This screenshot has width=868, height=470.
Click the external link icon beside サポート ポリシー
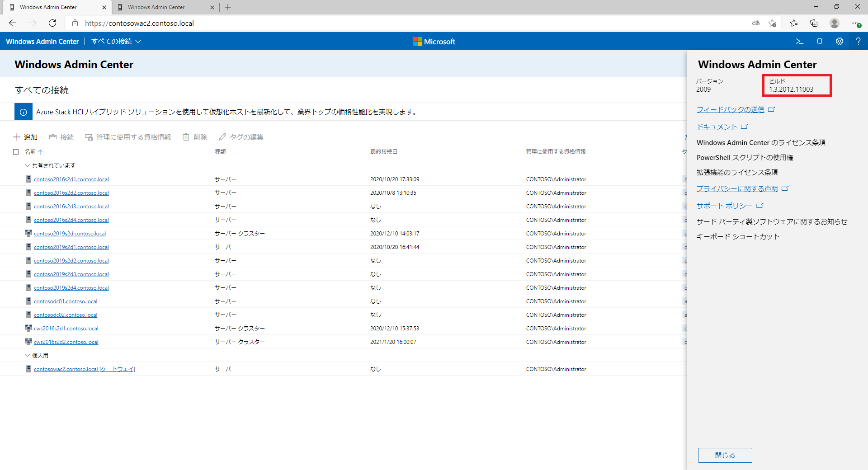(x=760, y=206)
